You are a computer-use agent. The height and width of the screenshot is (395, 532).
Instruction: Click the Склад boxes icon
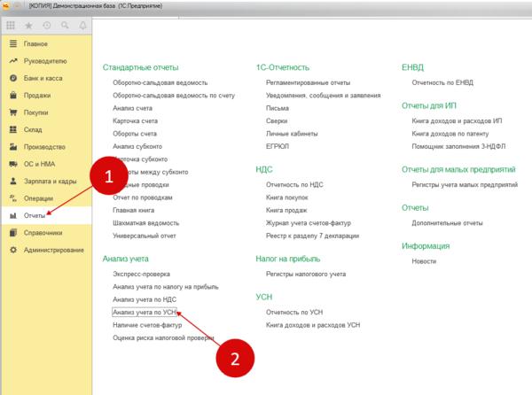tap(13, 129)
